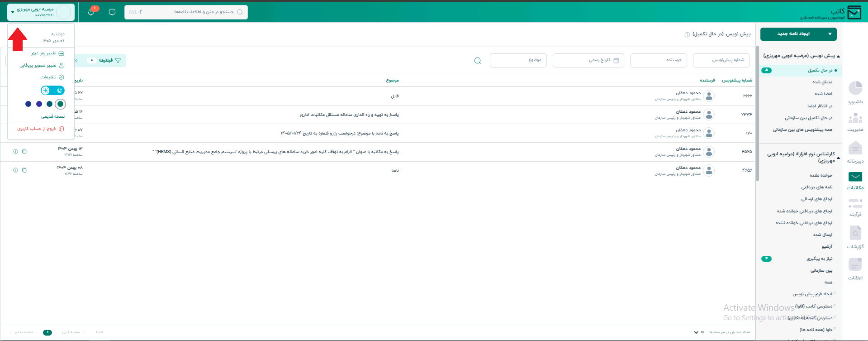Toggle the فیلترها filter switch
Screen dimensions: 868x341
click(x=92, y=60)
